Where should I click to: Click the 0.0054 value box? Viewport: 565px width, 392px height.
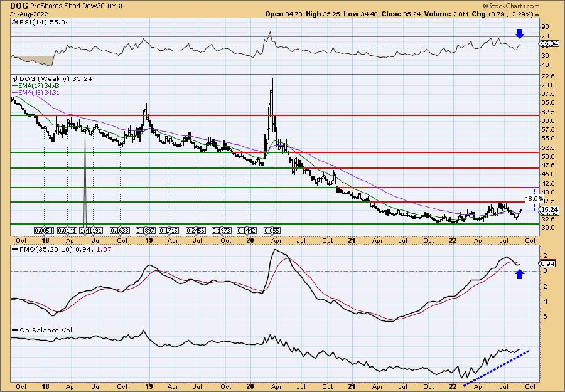coord(45,230)
